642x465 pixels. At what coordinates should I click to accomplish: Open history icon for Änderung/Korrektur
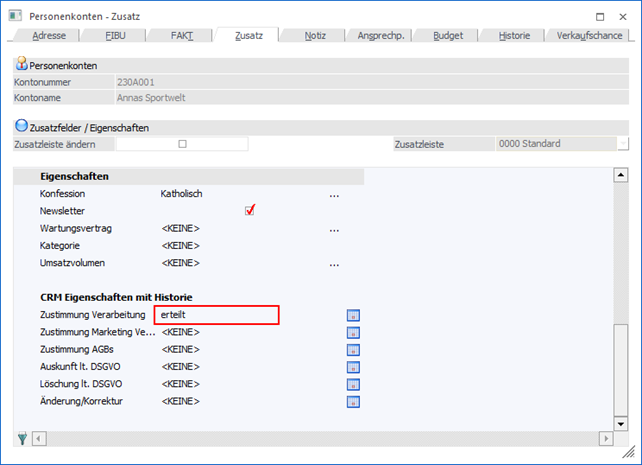353,401
